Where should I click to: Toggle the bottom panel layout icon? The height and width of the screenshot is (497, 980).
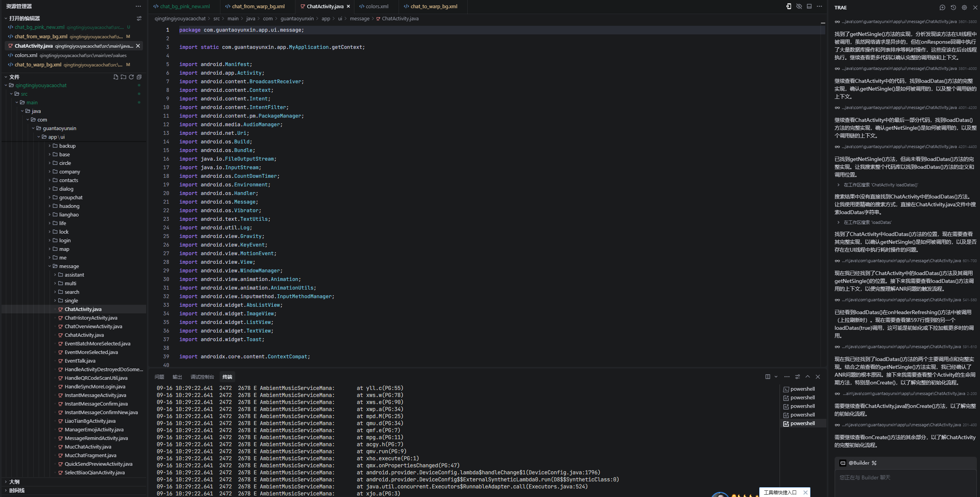point(809,6)
